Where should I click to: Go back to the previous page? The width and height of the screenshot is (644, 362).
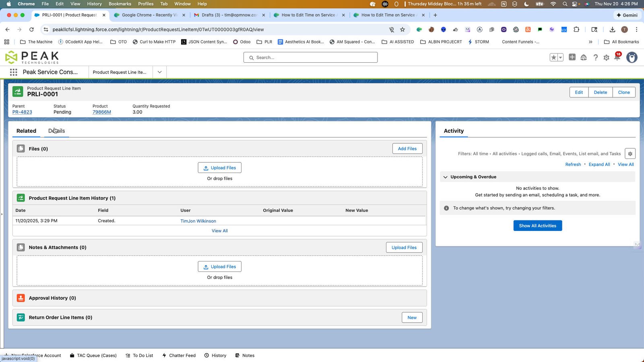coord(7,29)
